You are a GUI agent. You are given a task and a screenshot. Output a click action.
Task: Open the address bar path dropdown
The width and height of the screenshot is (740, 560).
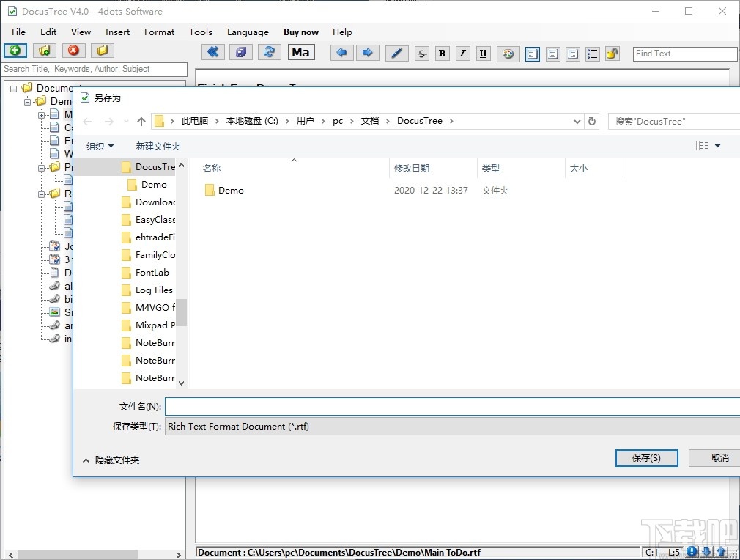(x=577, y=122)
